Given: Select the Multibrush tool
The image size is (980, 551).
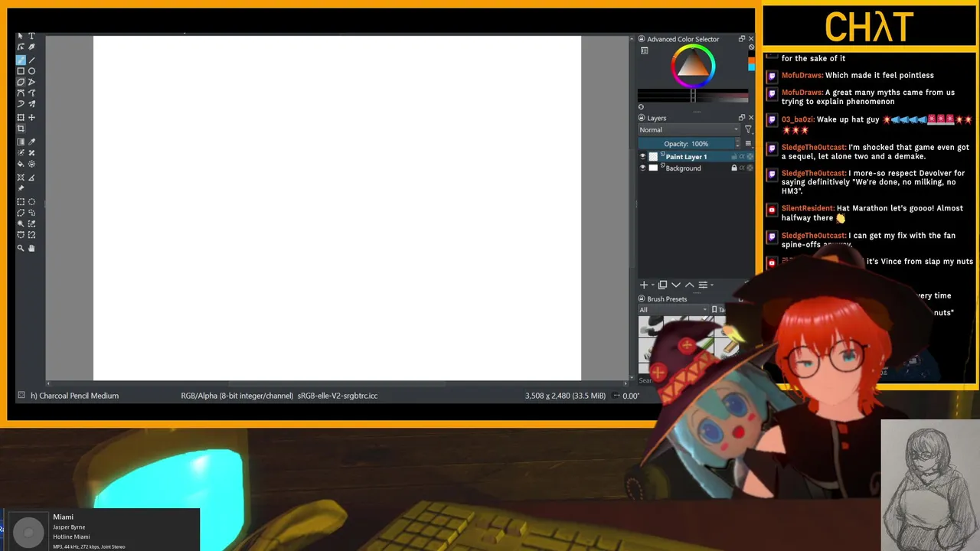Looking at the screenshot, I should pos(31,104).
